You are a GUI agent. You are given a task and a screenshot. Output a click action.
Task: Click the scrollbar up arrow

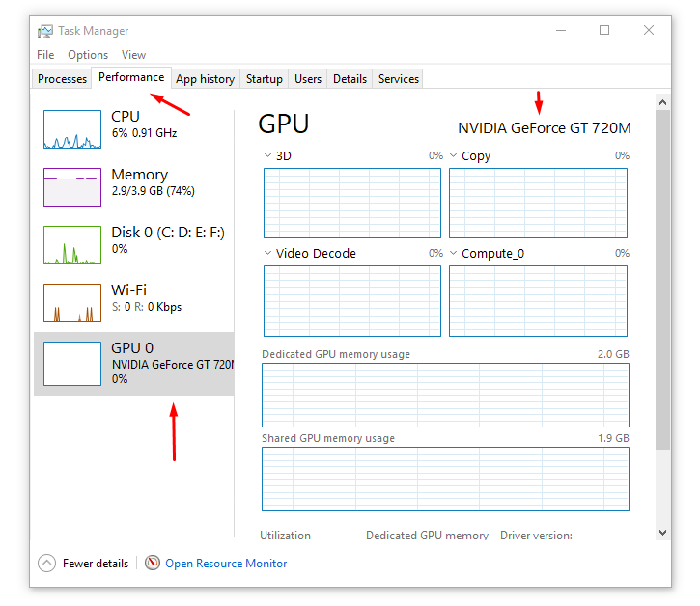[x=663, y=102]
